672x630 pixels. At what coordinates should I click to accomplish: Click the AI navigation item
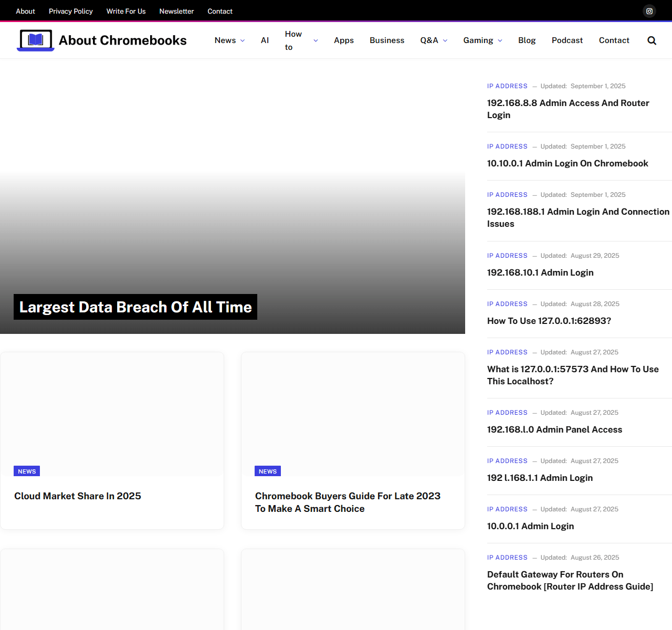pos(265,40)
